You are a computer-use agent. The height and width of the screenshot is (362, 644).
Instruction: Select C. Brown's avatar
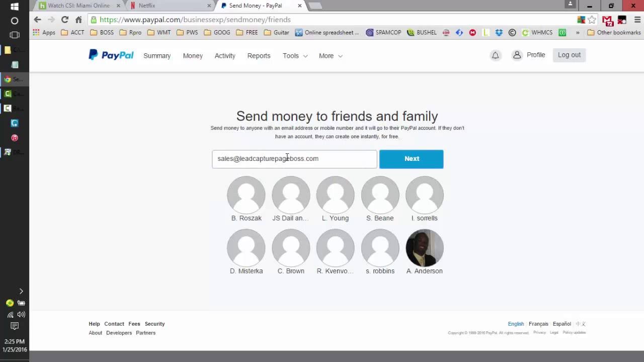291,248
